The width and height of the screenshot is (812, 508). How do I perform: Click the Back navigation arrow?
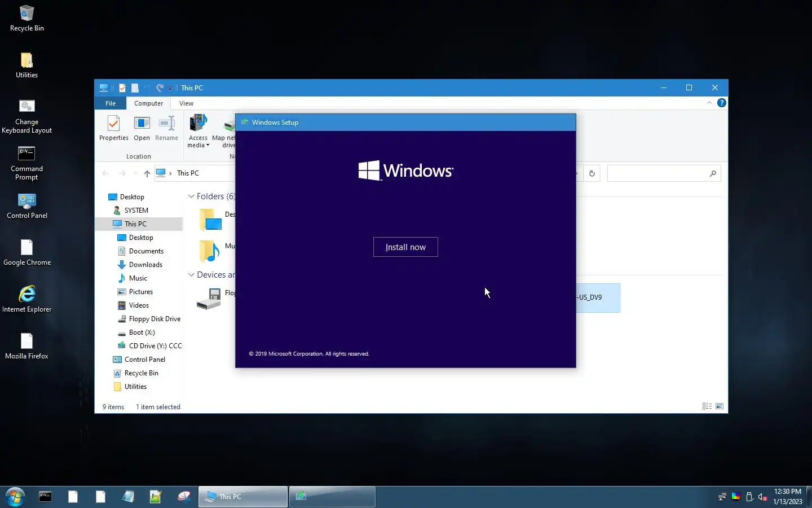(x=105, y=173)
